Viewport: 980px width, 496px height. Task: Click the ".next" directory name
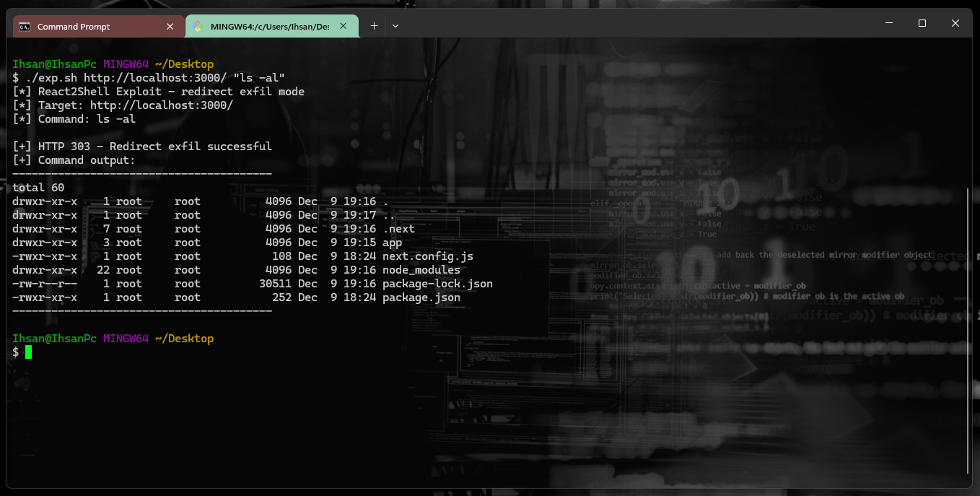point(398,229)
